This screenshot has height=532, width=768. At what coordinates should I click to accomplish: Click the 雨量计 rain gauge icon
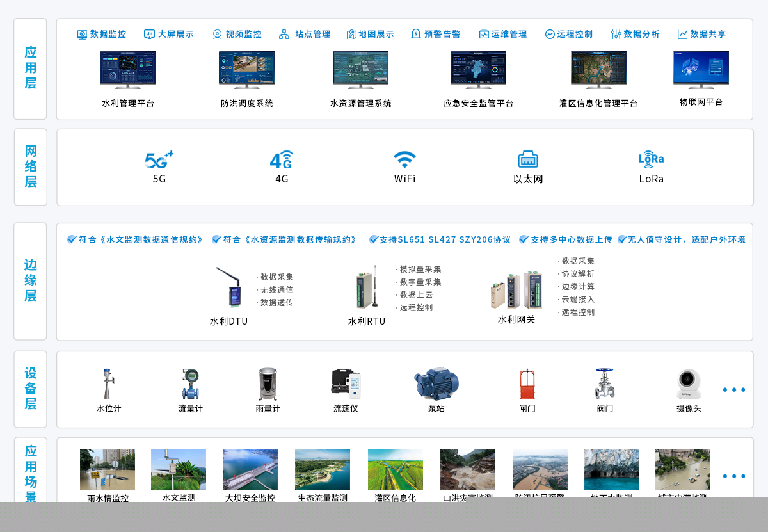[268, 384]
